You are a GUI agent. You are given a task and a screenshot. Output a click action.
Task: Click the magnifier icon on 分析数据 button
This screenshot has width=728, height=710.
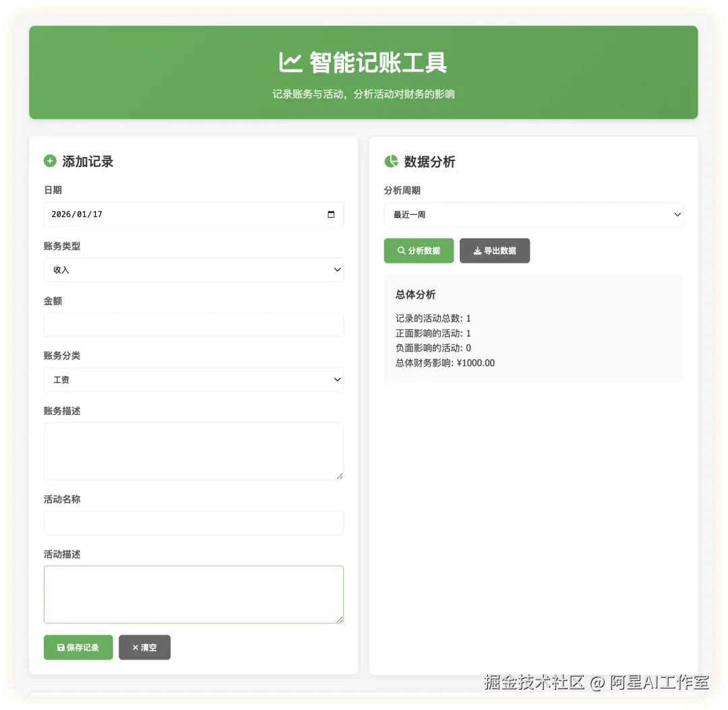point(402,250)
